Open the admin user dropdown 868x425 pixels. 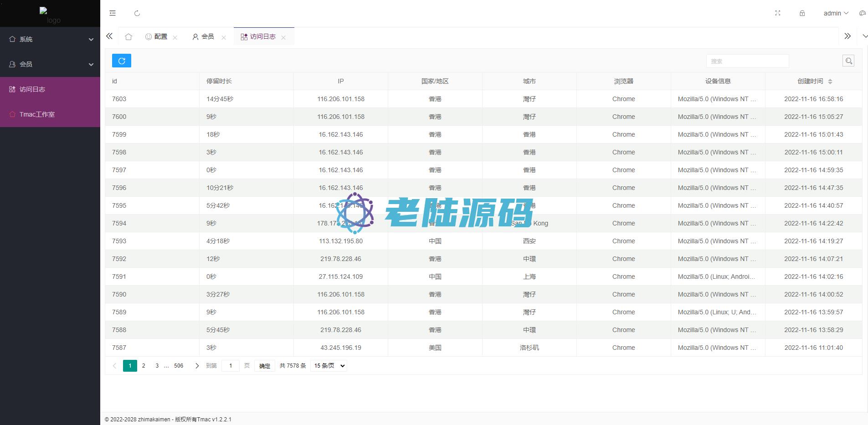pyautogui.click(x=835, y=13)
